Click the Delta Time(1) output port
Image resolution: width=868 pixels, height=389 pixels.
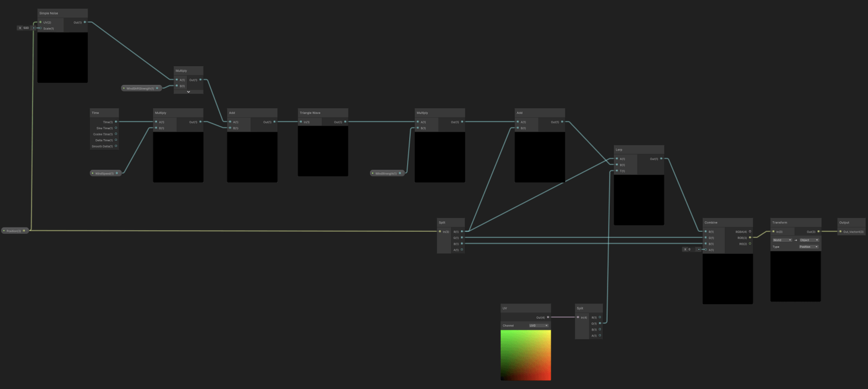pos(116,140)
